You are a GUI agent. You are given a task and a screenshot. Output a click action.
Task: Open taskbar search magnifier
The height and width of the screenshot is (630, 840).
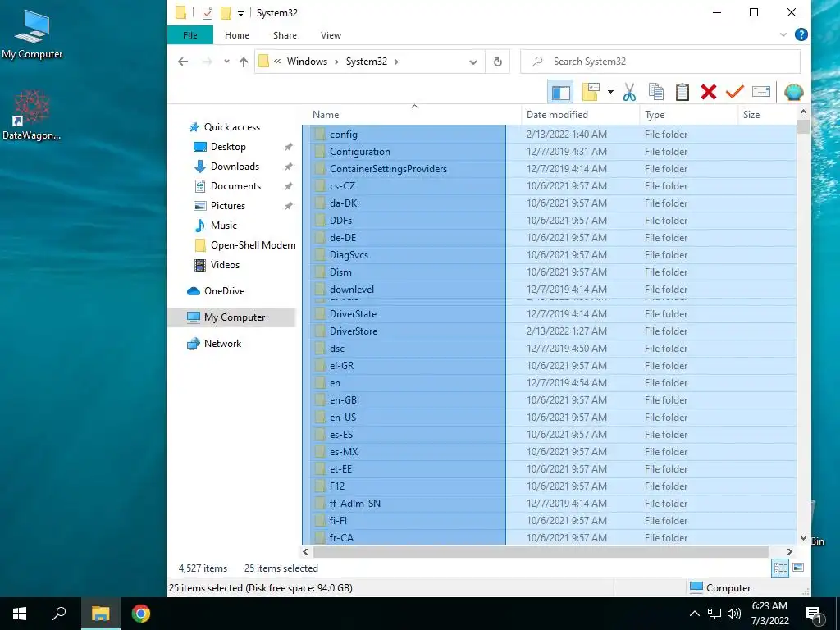(x=59, y=614)
